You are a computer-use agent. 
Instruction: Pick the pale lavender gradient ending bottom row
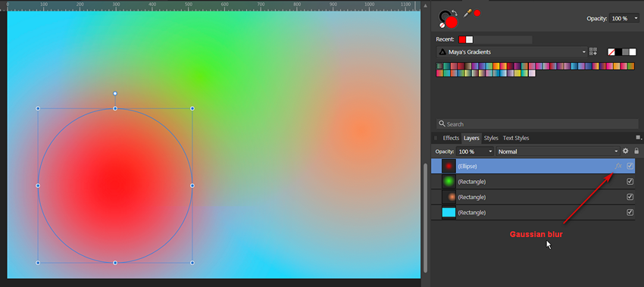532,73
